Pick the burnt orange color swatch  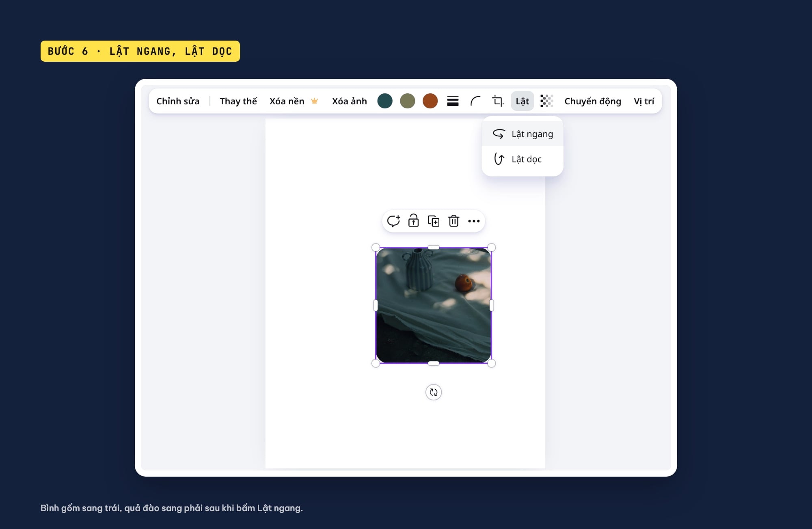[430, 101]
